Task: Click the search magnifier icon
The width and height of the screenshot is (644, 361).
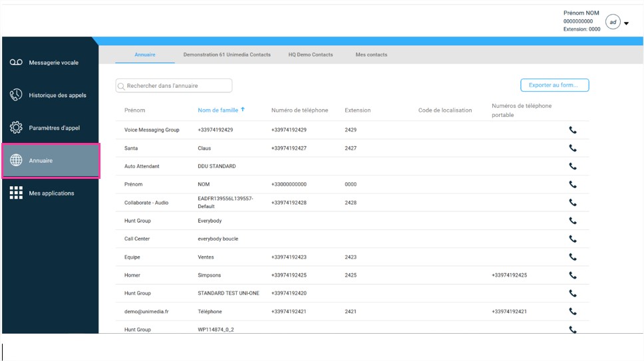Action: coord(121,86)
